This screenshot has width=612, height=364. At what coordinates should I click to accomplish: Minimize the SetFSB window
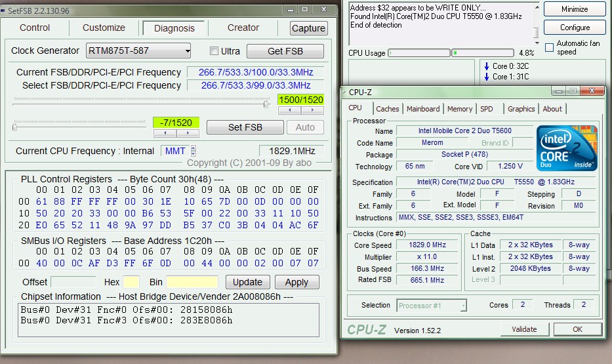pyautogui.click(x=291, y=9)
